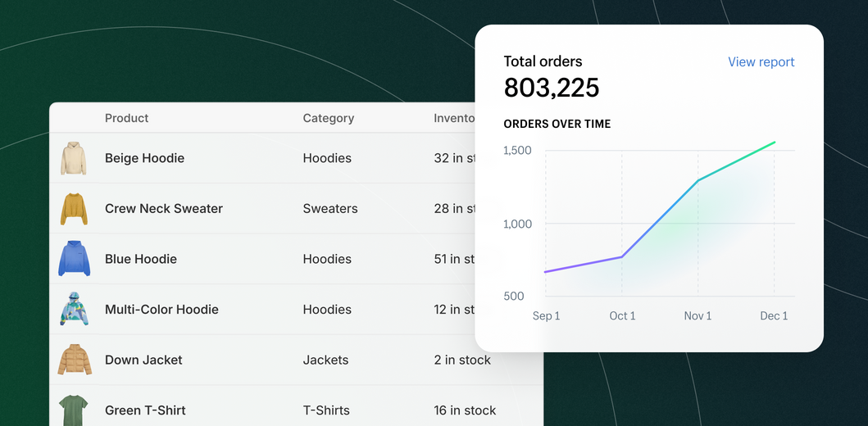This screenshot has height=426, width=868.
Task: Select the Blue Hoodie product name
Action: pyautogui.click(x=141, y=259)
